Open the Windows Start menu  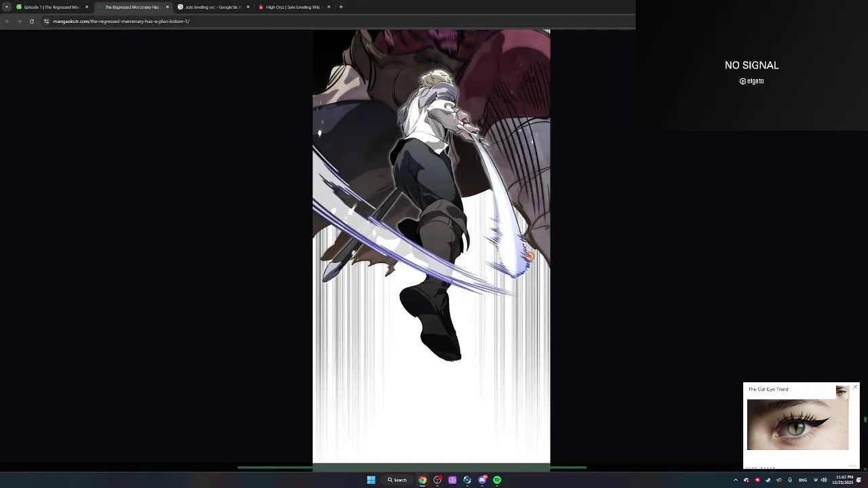click(371, 480)
